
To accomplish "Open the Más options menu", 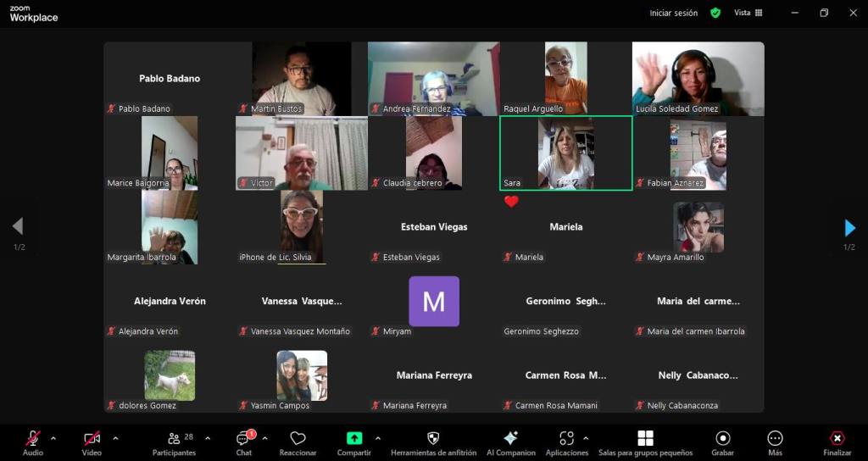I will (775, 442).
